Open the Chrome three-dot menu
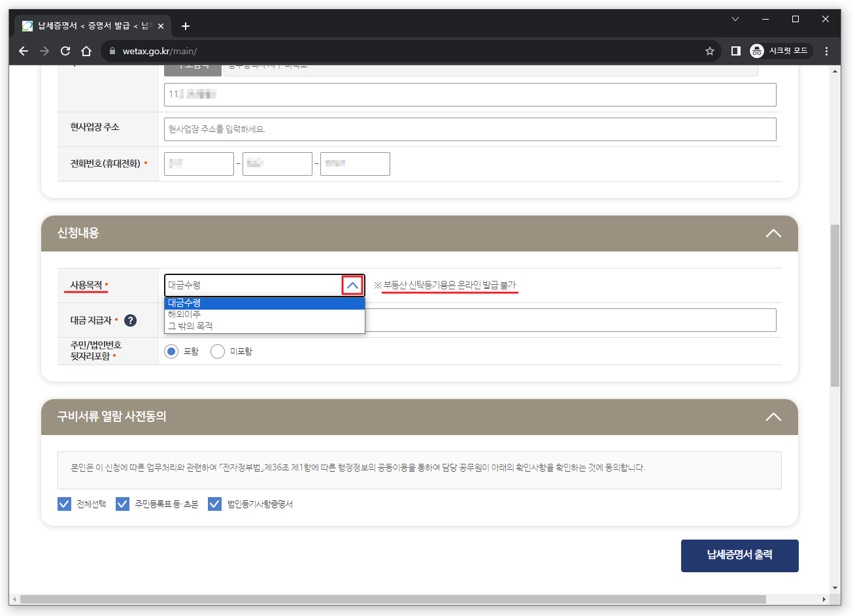The image size is (855, 616). pyautogui.click(x=827, y=51)
